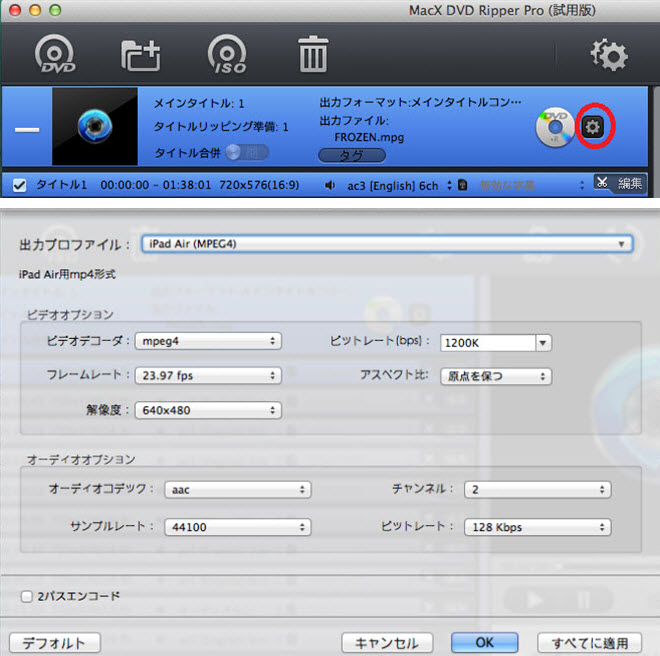
Task: Minimize the window with yellow button
Action: 35,10
